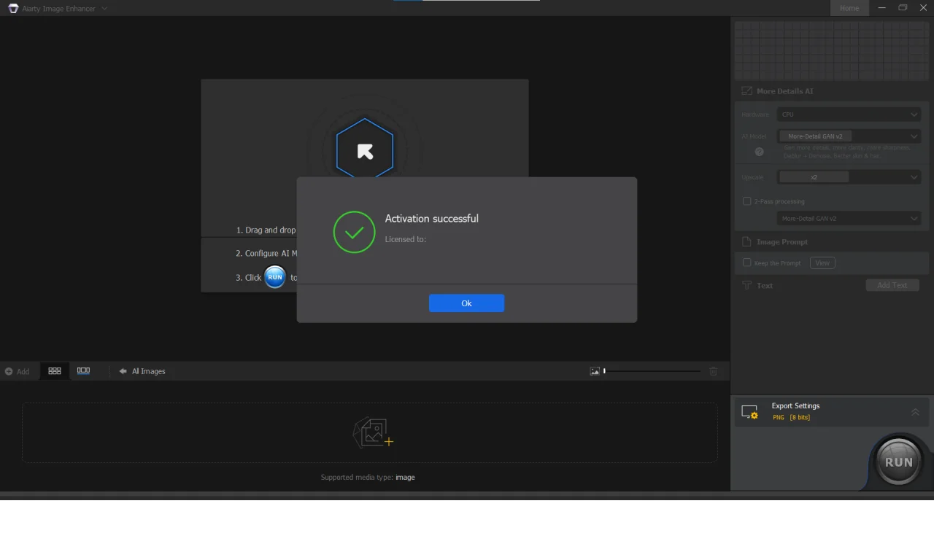Click the Image Prompt section icon

pos(746,241)
